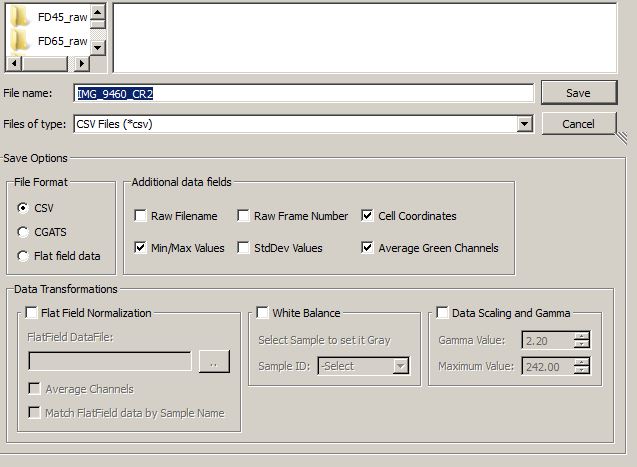Open the Files of type dropdown

pyautogui.click(x=524, y=124)
